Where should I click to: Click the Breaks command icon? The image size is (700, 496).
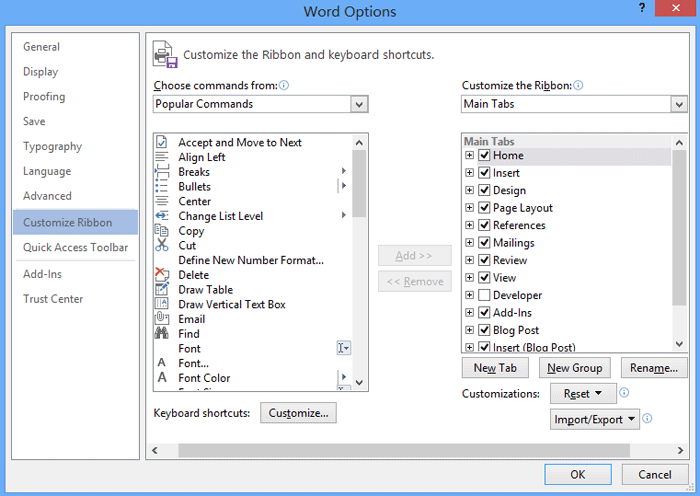pyautogui.click(x=162, y=171)
